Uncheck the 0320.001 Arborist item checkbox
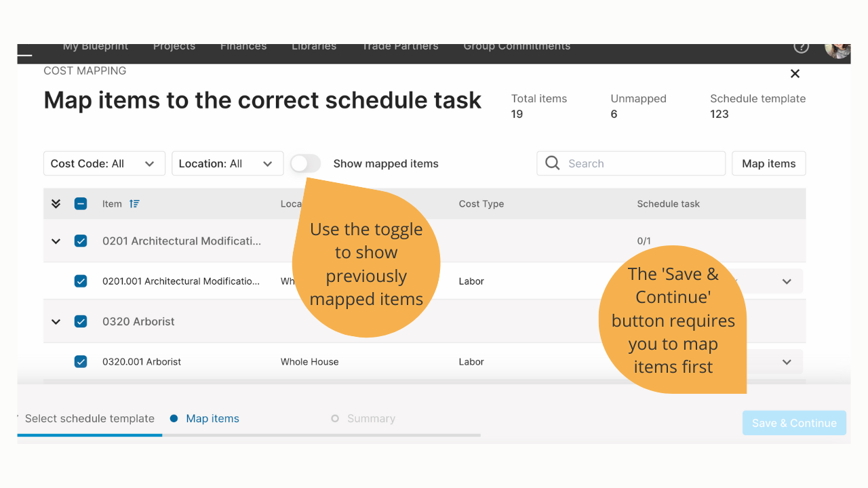The height and width of the screenshot is (488, 868). point(81,361)
